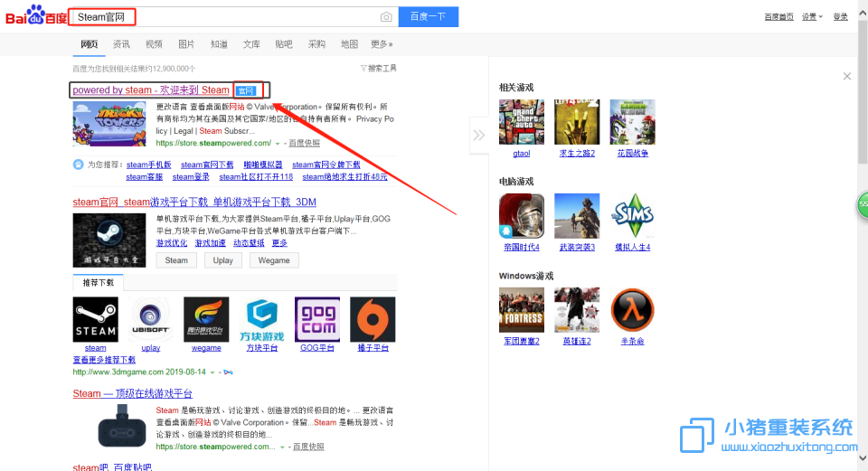Viewport: 868px width, 471px height.
Task: Switch to the 图片 tab
Action: (186, 44)
